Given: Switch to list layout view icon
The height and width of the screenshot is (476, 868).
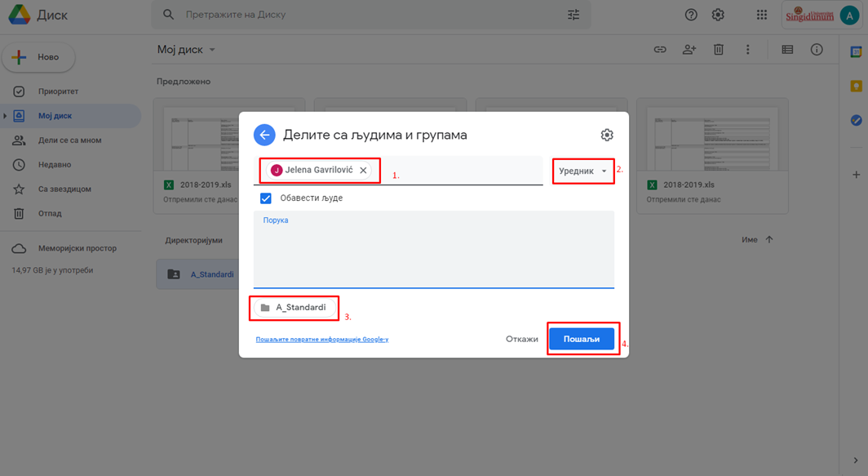Looking at the screenshot, I should (x=787, y=50).
